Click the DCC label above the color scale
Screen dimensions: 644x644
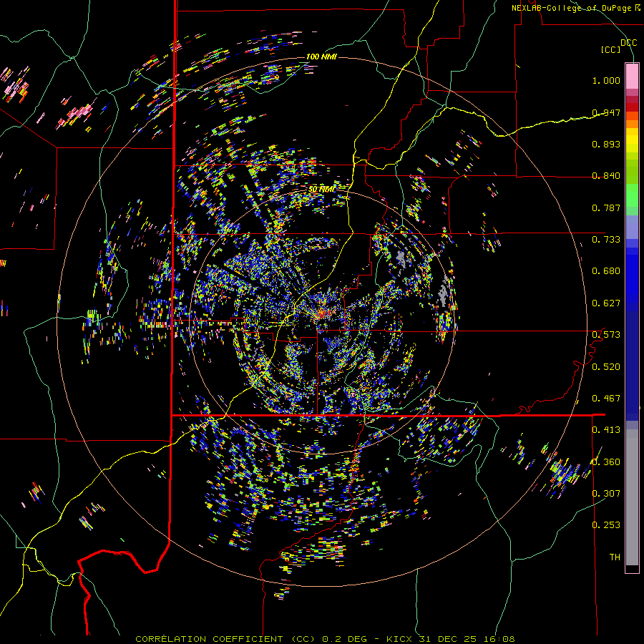pos(628,42)
